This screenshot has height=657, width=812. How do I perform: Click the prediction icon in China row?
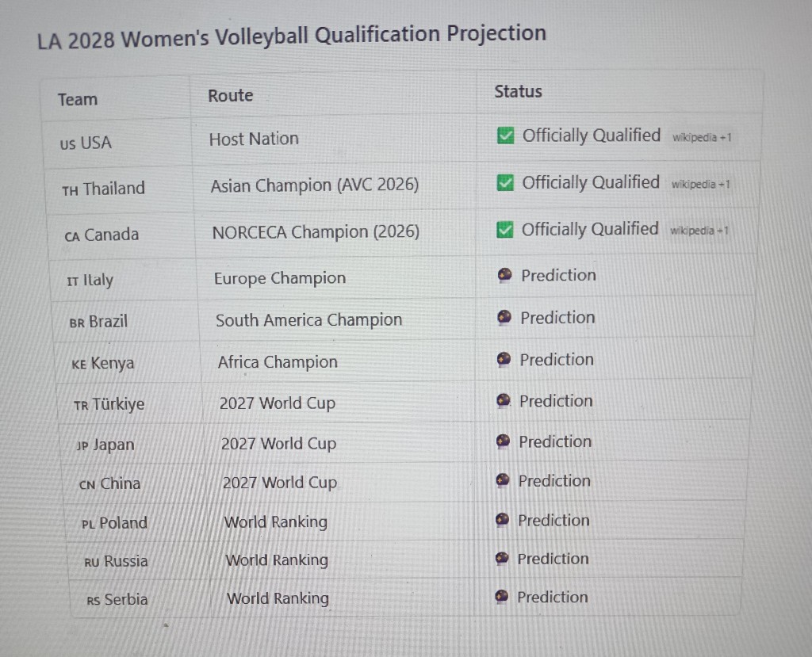click(x=502, y=480)
